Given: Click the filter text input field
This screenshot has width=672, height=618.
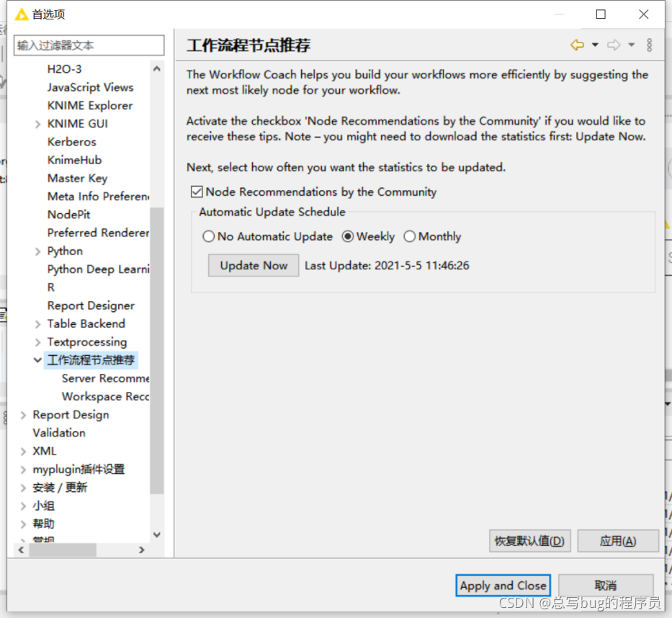Looking at the screenshot, I should point(89,45).
